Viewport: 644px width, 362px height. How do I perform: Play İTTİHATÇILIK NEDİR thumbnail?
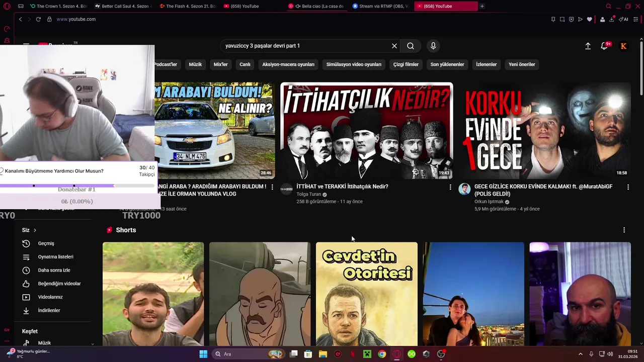point(366,131)
